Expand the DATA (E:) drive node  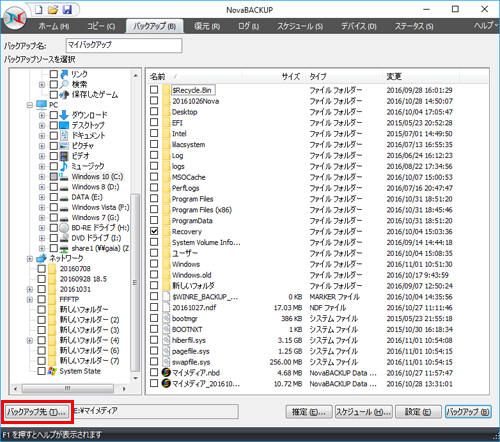42,197
